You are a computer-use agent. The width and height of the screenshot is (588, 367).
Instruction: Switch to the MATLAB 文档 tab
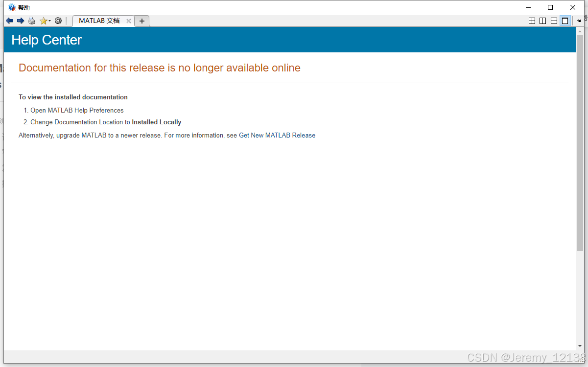coord(99,21)
